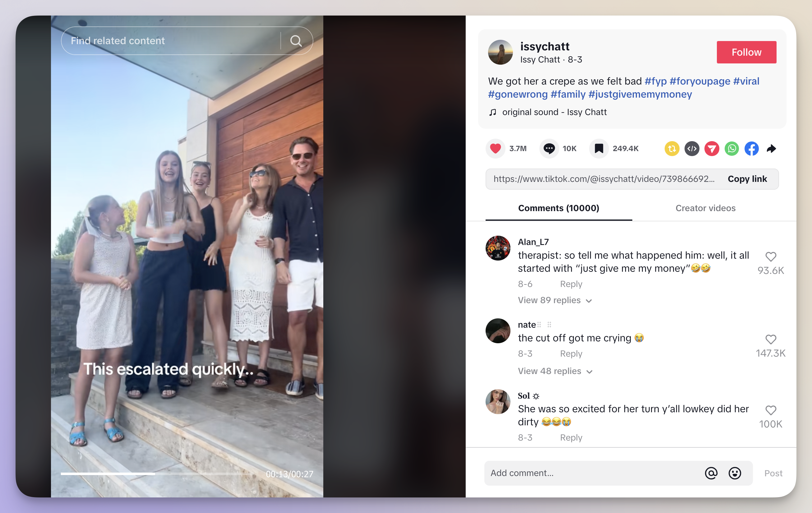
Task: Click the WhatsApp share icon
Action: [x=731, y=149]
